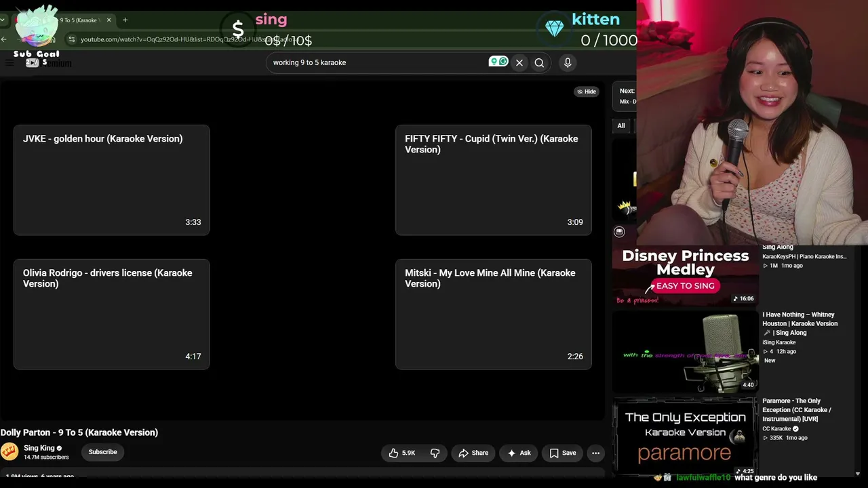This screenshot has height=488, width=868.
Task: Start voice search with the microphone
Action: (x=568, y=62)
